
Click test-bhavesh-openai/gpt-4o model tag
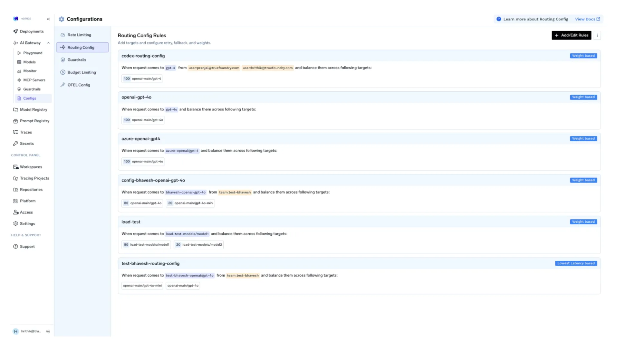pos(189,276)
